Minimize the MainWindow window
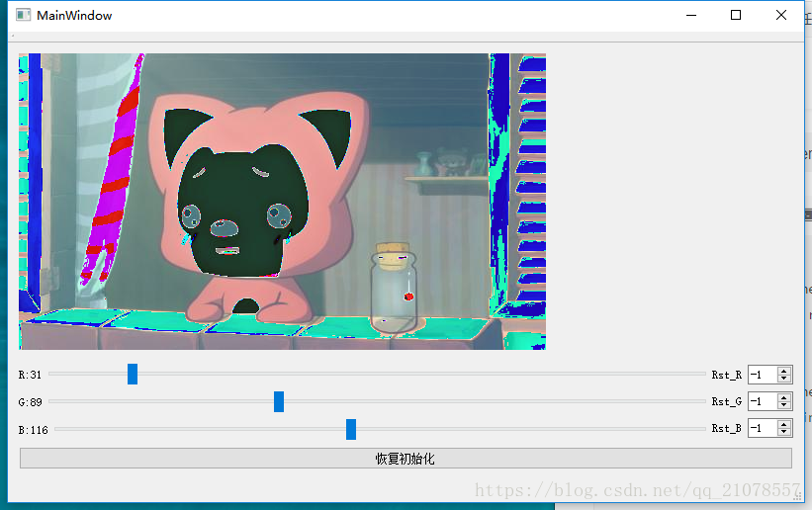This screenshot has width=812, height=510. (x=691, y=15)
